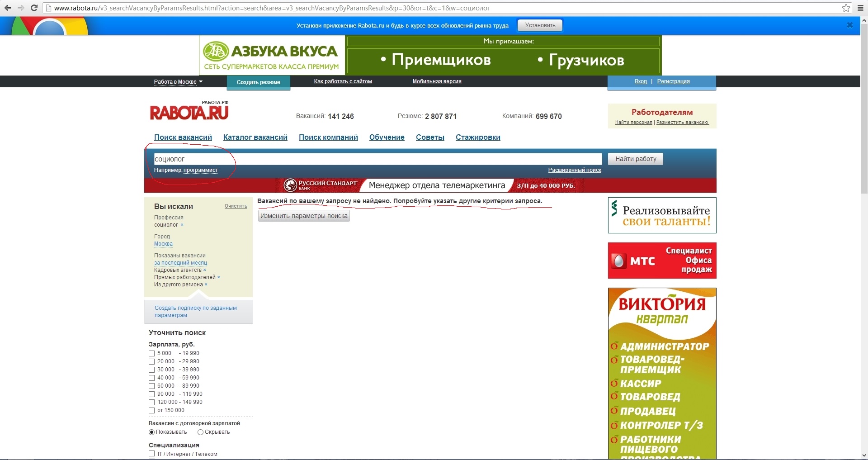Screen dimensions: 868x460
Task: Tick salary от 150 000 checkbox
Action: 152,411
